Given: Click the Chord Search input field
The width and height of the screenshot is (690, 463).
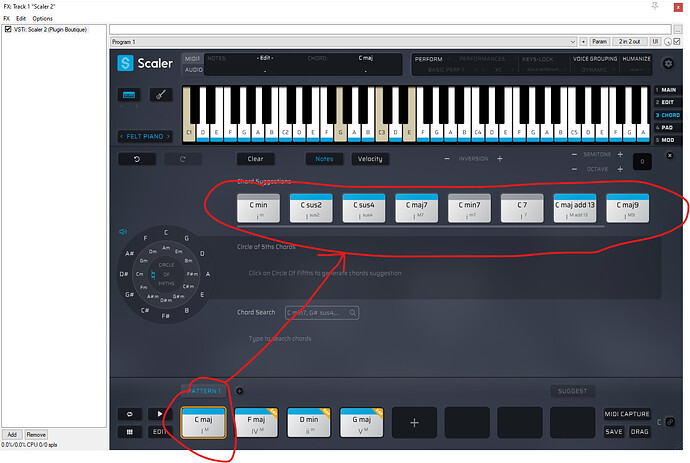Looking at the screenshot, I should 322,313.
